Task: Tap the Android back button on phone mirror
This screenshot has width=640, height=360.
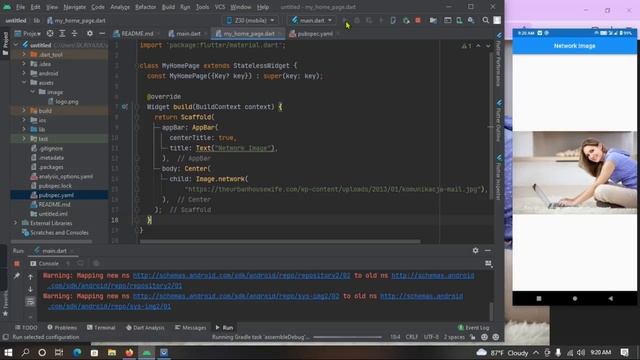Action: (x=610, y=298)
